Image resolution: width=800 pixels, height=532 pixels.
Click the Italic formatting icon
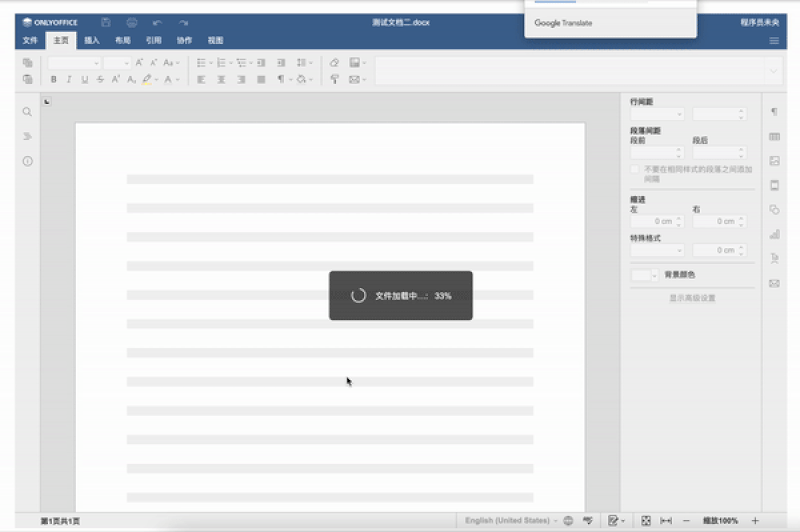pos(69,79)
